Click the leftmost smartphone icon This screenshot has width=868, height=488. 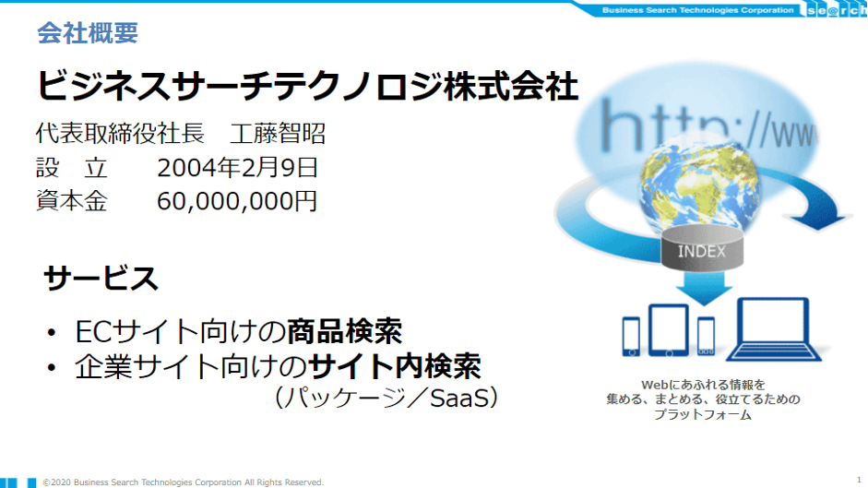pyautogui.click(x=631, y=336)
